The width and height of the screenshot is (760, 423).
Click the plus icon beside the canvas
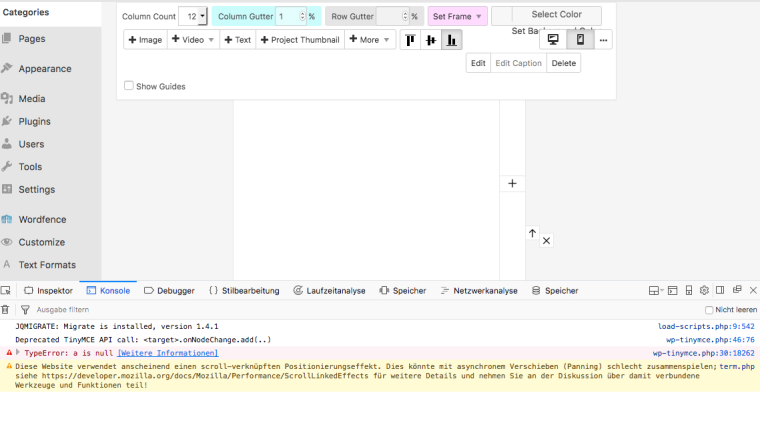512,183
